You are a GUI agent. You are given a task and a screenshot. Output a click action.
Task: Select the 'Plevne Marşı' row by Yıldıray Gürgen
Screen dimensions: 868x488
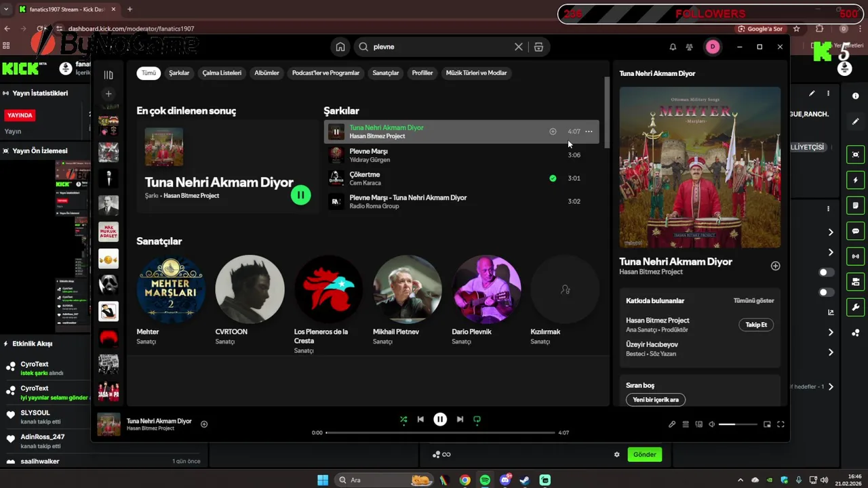point(462,155)
